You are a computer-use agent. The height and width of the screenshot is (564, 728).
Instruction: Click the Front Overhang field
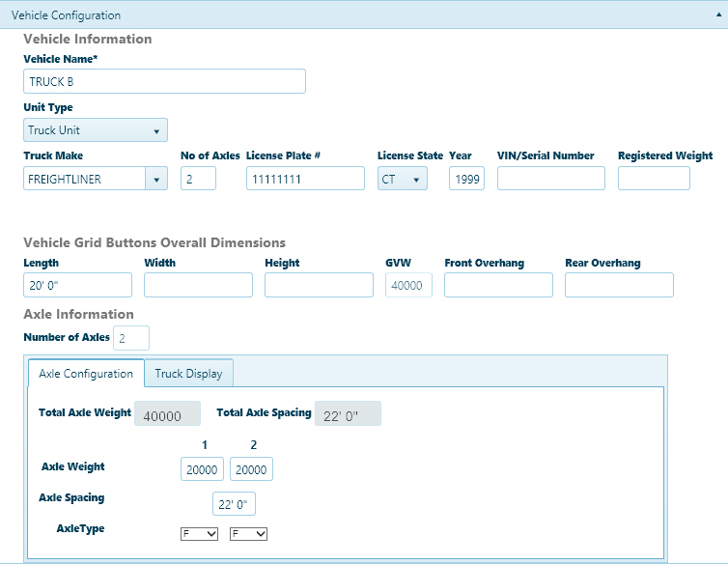tap(498, 285)
